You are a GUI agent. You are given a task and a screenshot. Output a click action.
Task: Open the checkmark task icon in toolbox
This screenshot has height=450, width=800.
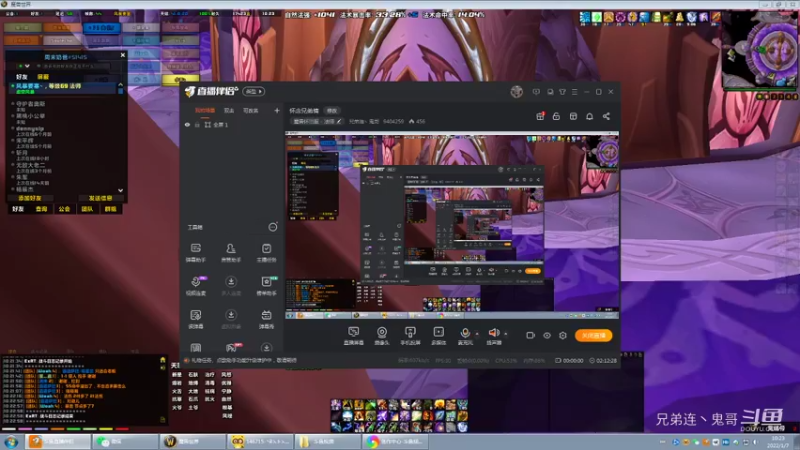[x=266, y=253]
